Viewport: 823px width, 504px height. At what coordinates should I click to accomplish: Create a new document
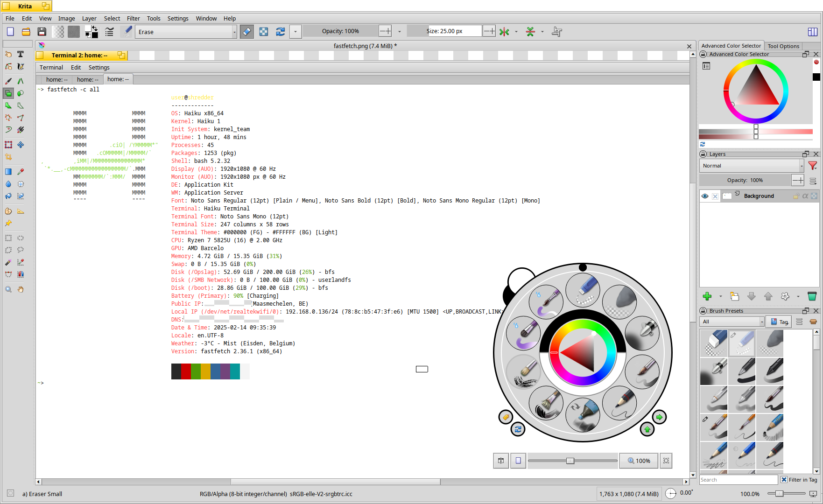[x=10, y=32]
